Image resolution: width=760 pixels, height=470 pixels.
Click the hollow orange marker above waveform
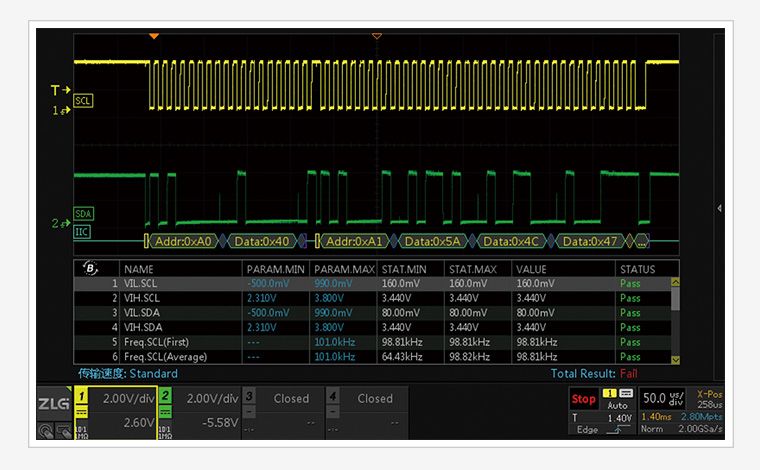tap(377, 36)
